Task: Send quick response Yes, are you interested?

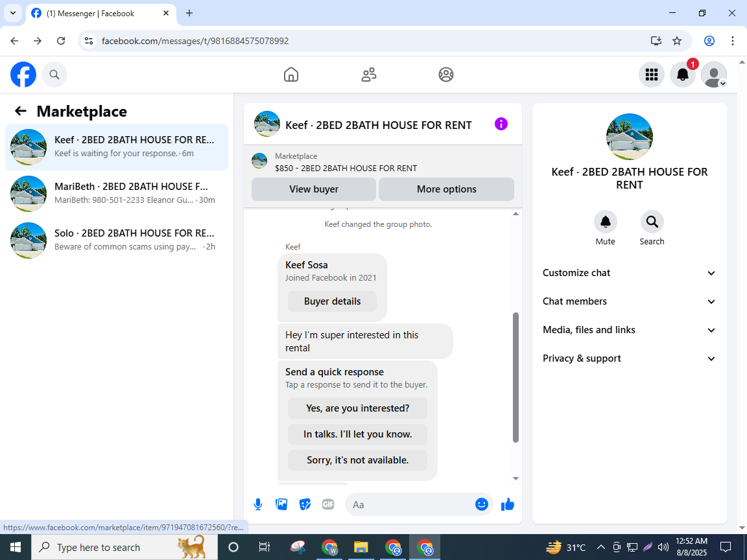Action: click(x=357, y=408)
